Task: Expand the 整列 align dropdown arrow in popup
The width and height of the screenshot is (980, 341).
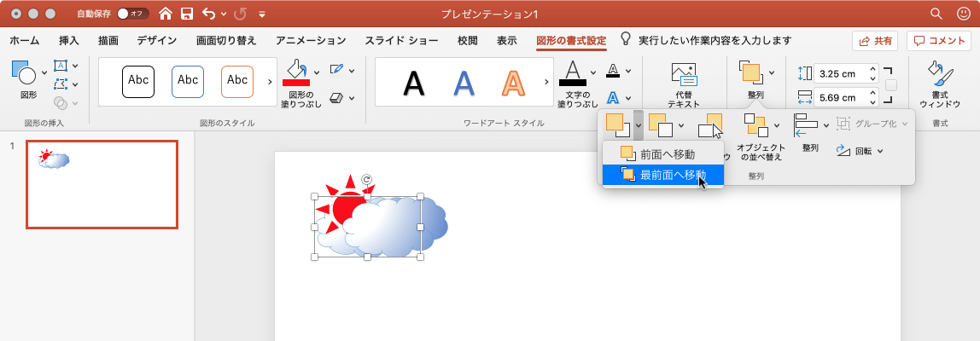Action: click(826, 125)
